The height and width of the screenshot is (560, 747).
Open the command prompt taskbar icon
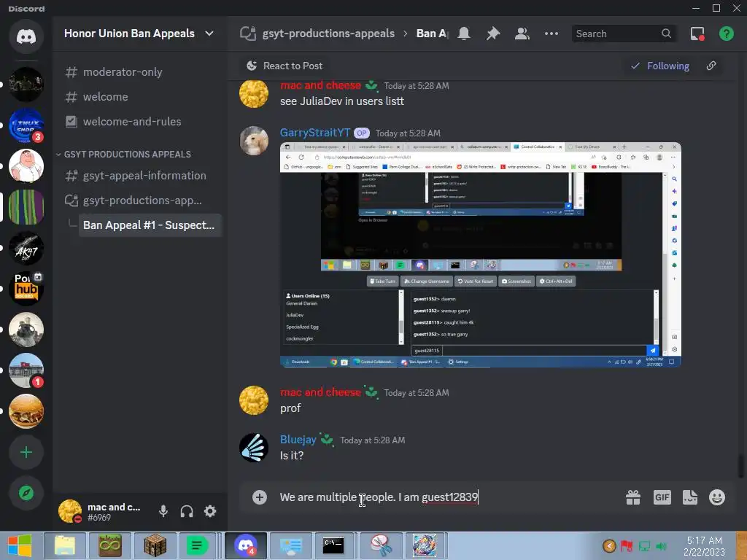click(333, 545)
